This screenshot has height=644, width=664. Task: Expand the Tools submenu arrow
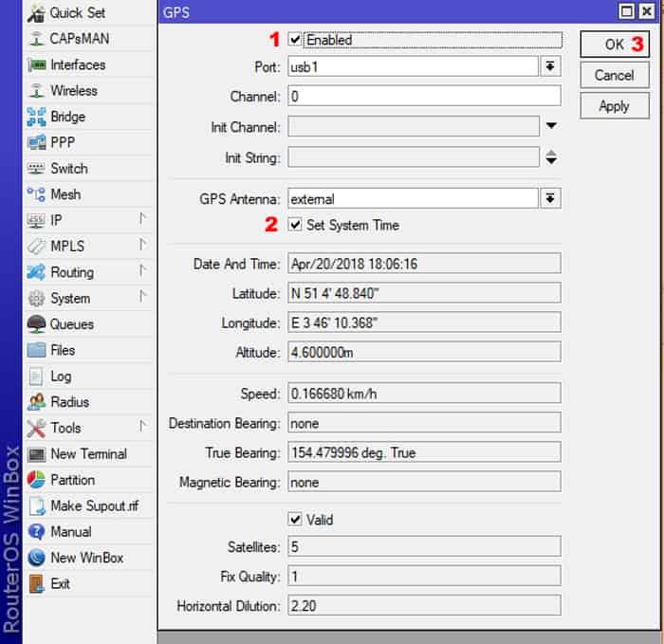[x=142, y=427]
